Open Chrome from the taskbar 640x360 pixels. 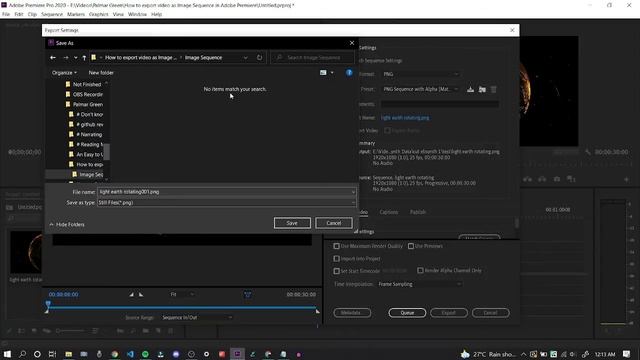[115, 354]
